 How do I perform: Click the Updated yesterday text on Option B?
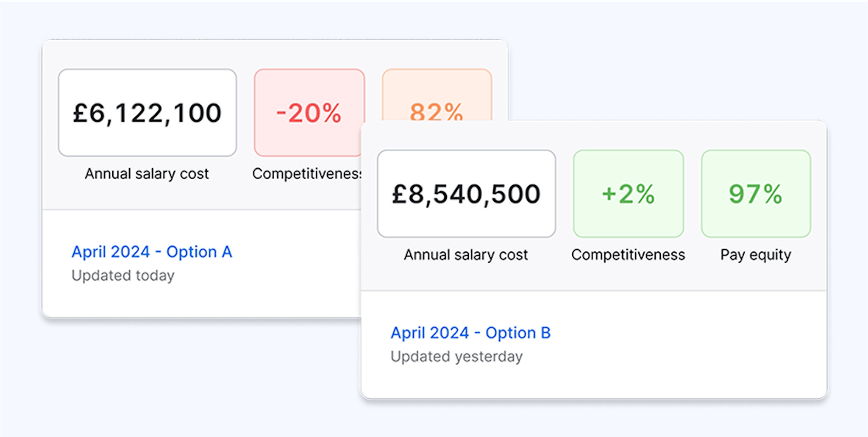point(456,356)
